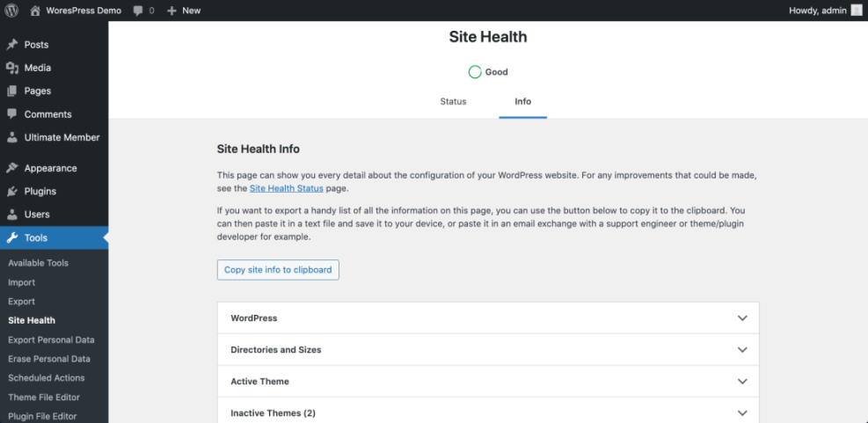
Task: Switch to the Status tab
Action: (453, 102)
